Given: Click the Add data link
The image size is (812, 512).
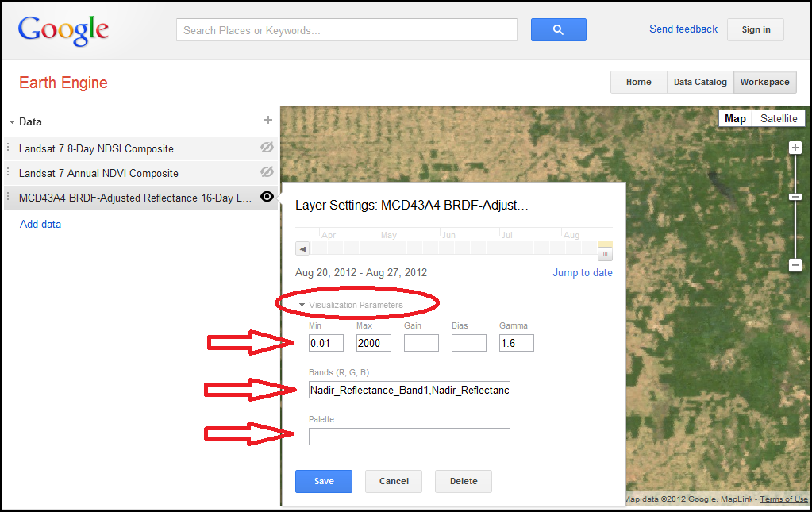Looking at the screenshot, I should pos(40,224).
